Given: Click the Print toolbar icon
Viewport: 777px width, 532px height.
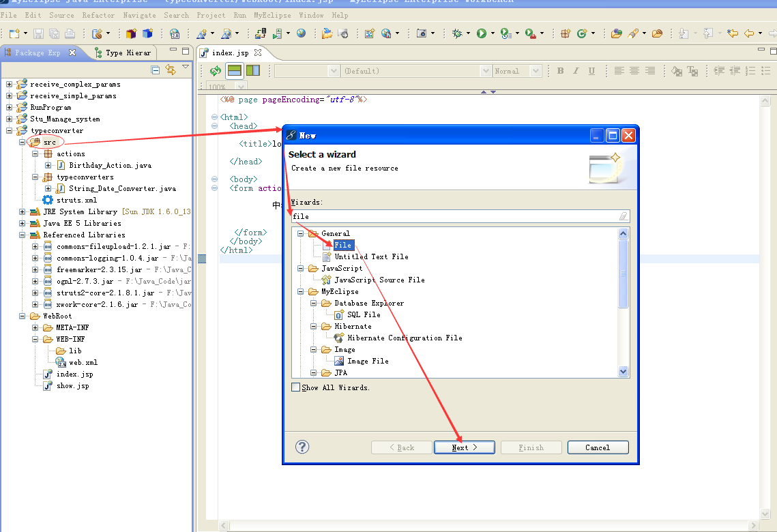Looking at the screenshot, I should (x=70, y=33).
